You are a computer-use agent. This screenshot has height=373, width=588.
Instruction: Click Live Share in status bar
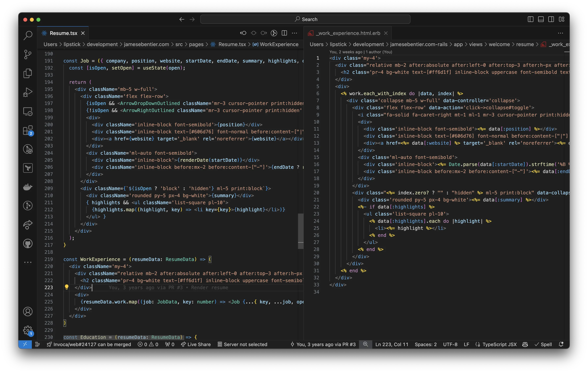click(196, 344)
